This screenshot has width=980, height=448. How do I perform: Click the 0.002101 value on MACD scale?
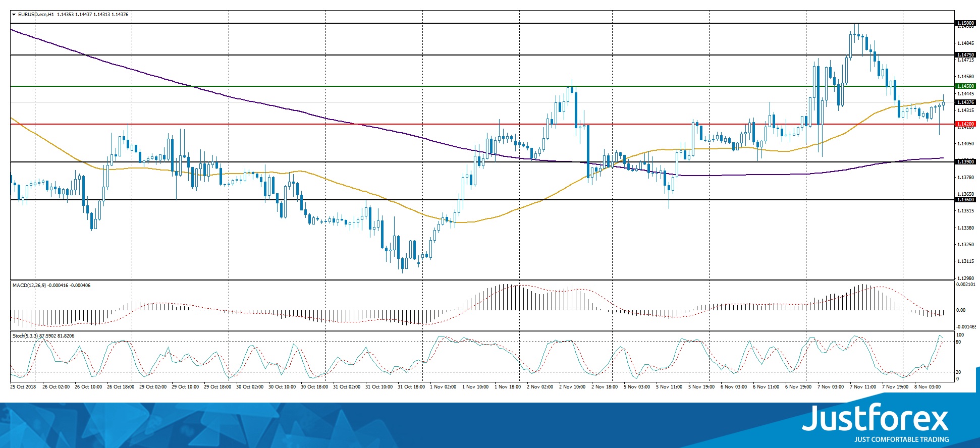tap(966, 285)
